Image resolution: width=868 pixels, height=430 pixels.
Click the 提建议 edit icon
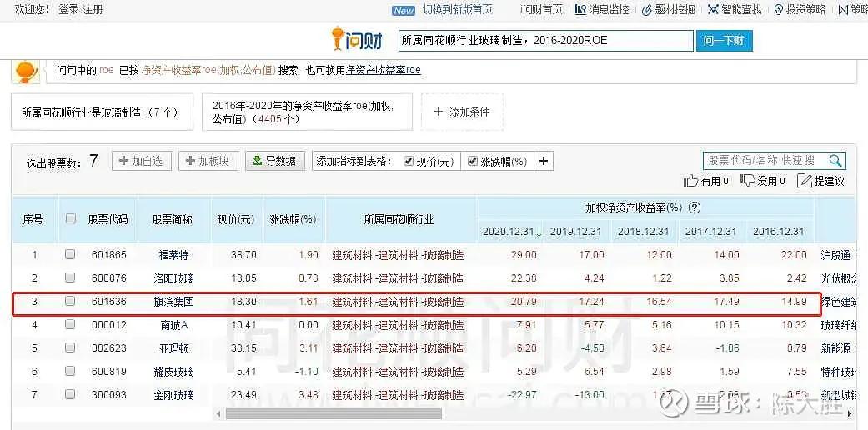click(x=805, y=180)
